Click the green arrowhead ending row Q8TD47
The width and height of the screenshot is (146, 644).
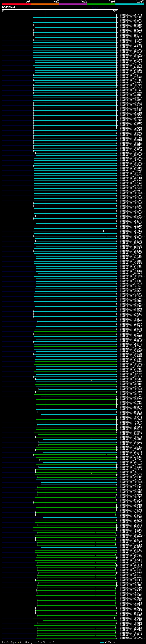coord(116,394)
